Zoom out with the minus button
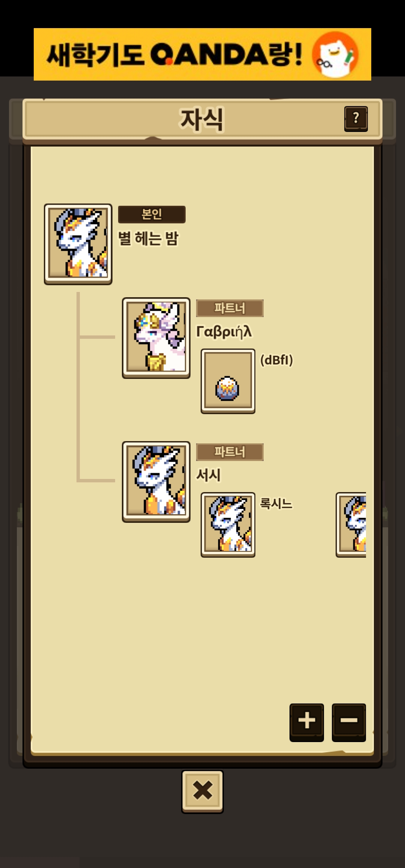Image resolution: width=405 pixels, height=868 pixels. tap(349, 722)
